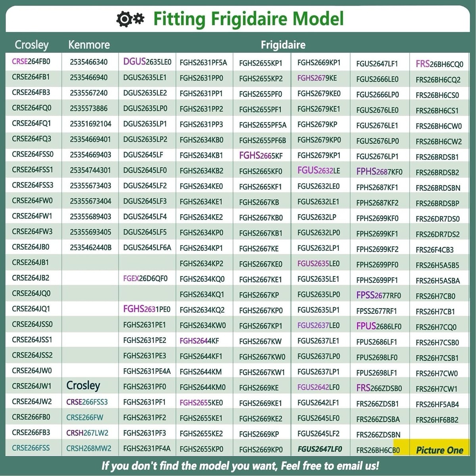Image resolution: width=476 pixels, height=476 pixels.
Task: Select the FPSS2677RF0 model entry
Action: (378, 296)
